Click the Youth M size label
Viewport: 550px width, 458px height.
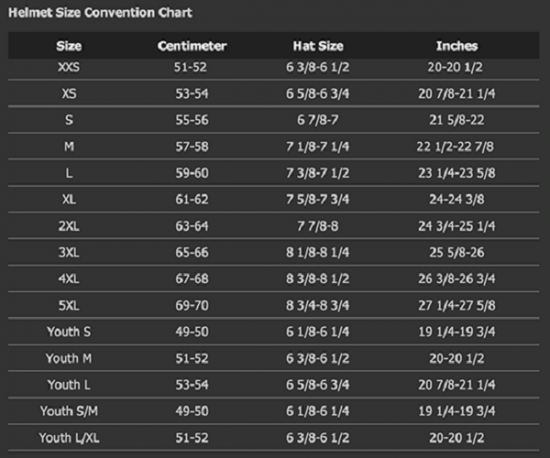point(69,358)
